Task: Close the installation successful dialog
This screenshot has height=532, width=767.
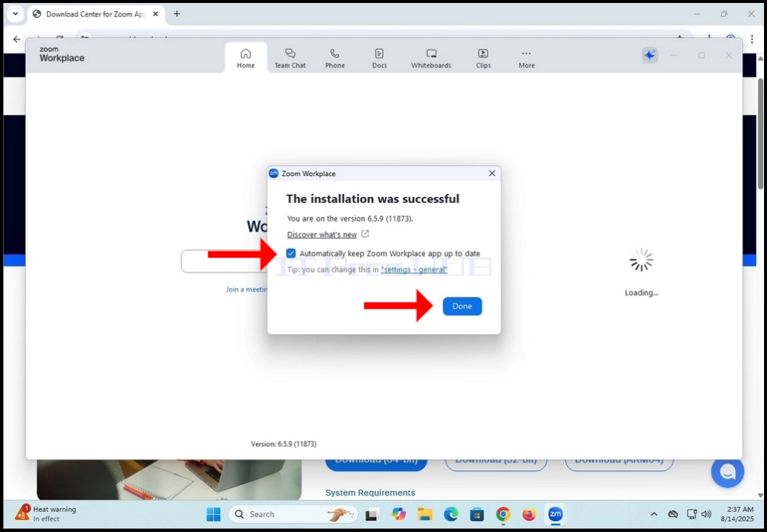Action: tap(492, 174)
